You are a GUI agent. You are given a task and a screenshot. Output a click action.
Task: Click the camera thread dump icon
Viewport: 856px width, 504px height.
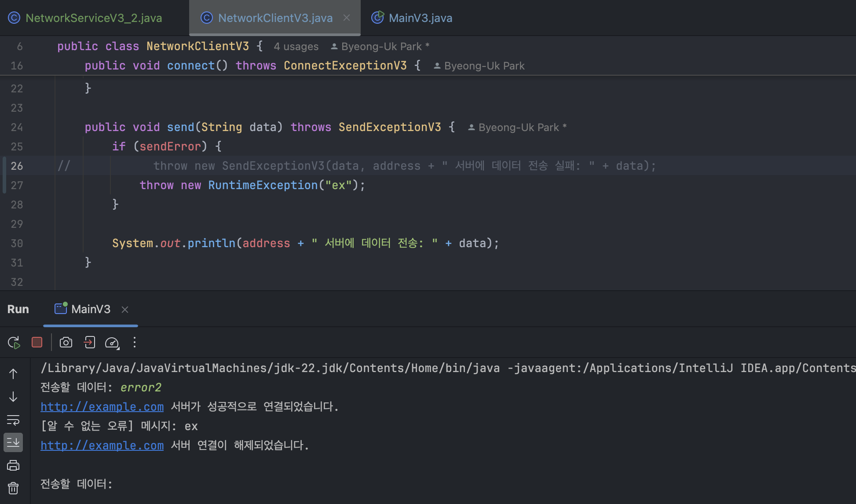pyautogui.click(x=66, y=342)
